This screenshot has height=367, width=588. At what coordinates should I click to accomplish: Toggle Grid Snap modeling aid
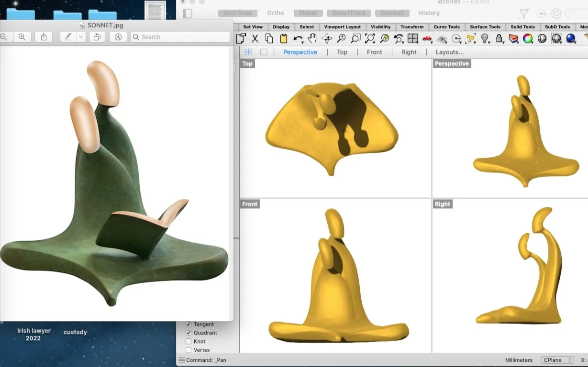click(238, 13)
